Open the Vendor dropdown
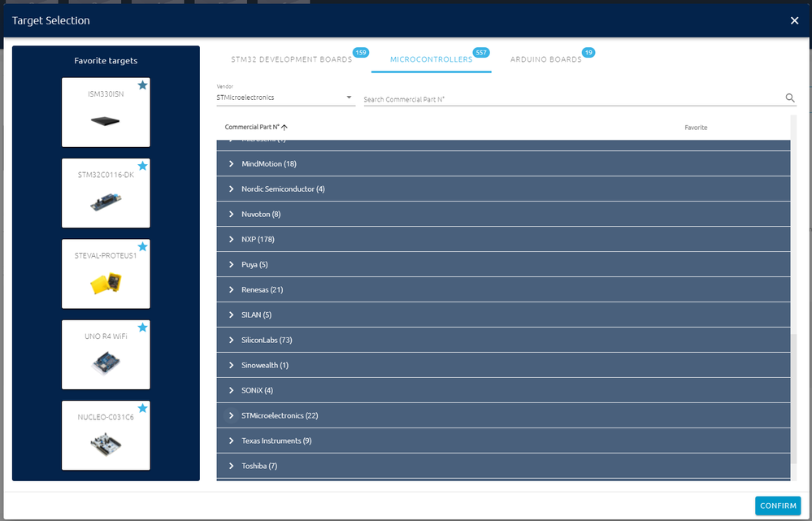Screen dimensions: 812x521 286,98
